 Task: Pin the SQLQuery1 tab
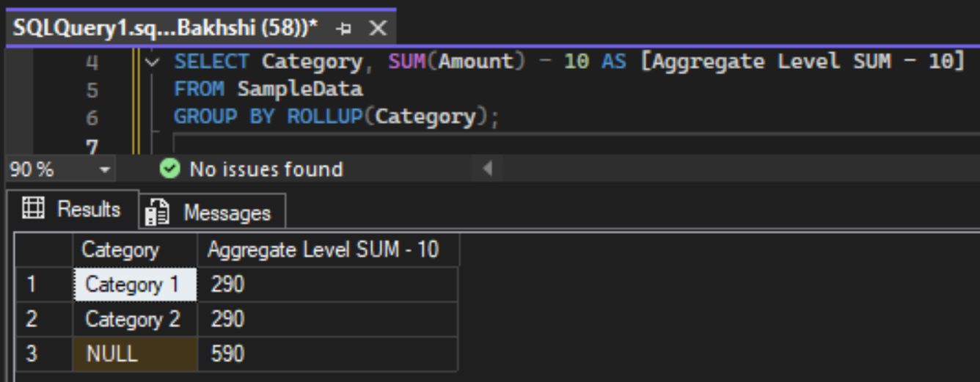coord(344,29)
